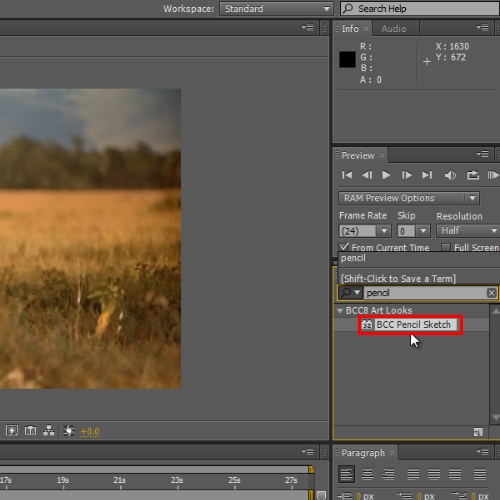Toggle the loop options icon in Preview
The width and height of the screenshot is (500, 500).
(x=473, y=175)
